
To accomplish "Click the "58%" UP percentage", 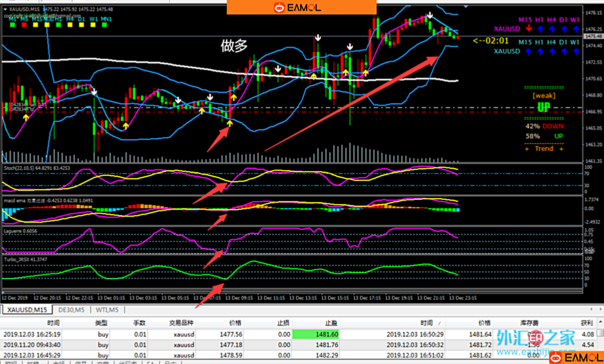I will coord(533,136).
